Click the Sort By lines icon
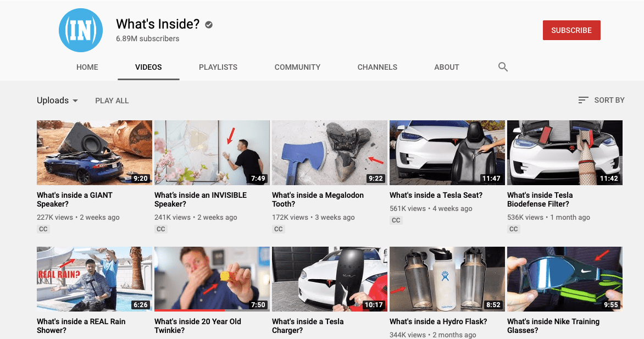The height and width of the screenshot is (339, 644). pos(583,100)
